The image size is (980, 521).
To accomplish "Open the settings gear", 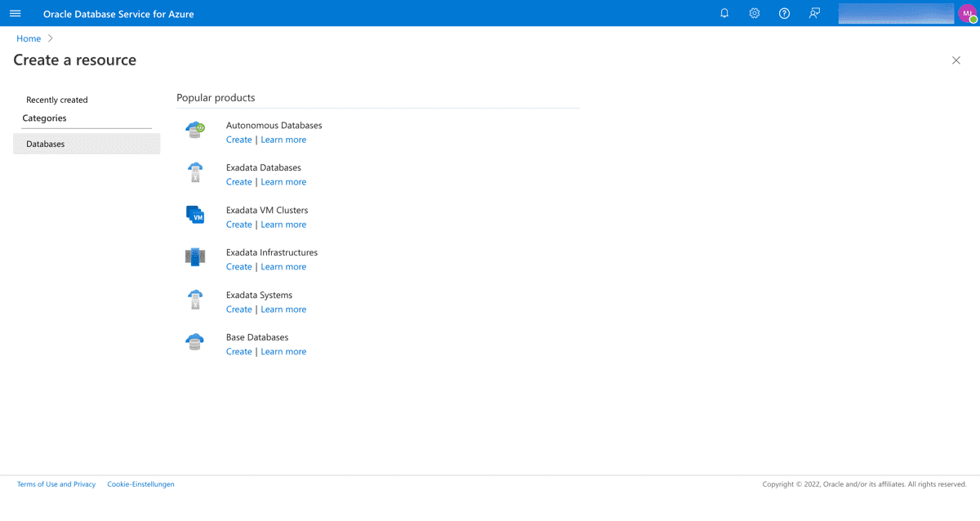I will tap(755, 13).
